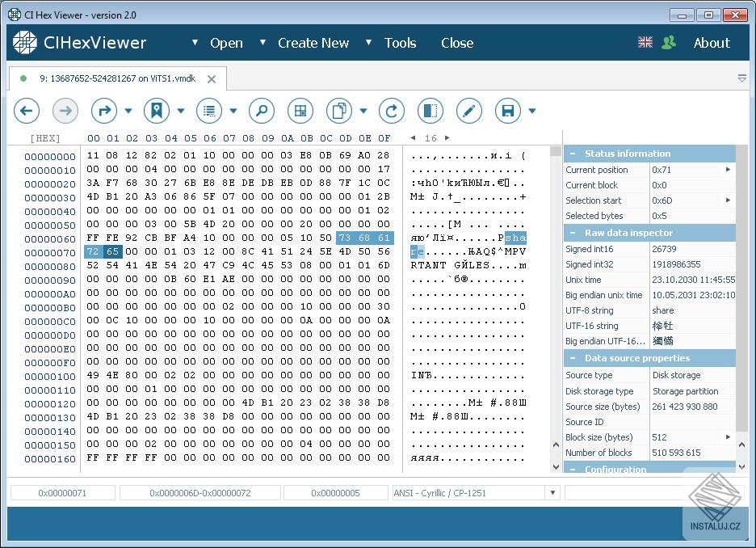Open the search magnifier tool
Image resolution: width=756 pixels, height=548 pixels.
pos(261,111)
